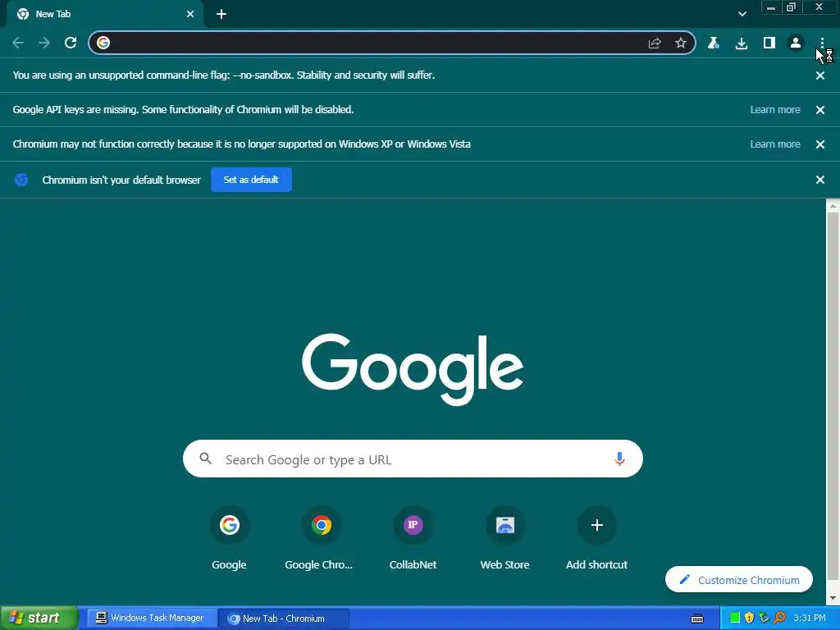Image resolution: width=840 pixels, height=630 pixels.
Task: Click the Google icon in address bar
Action: pyautogui.click(x=103, y=43)
